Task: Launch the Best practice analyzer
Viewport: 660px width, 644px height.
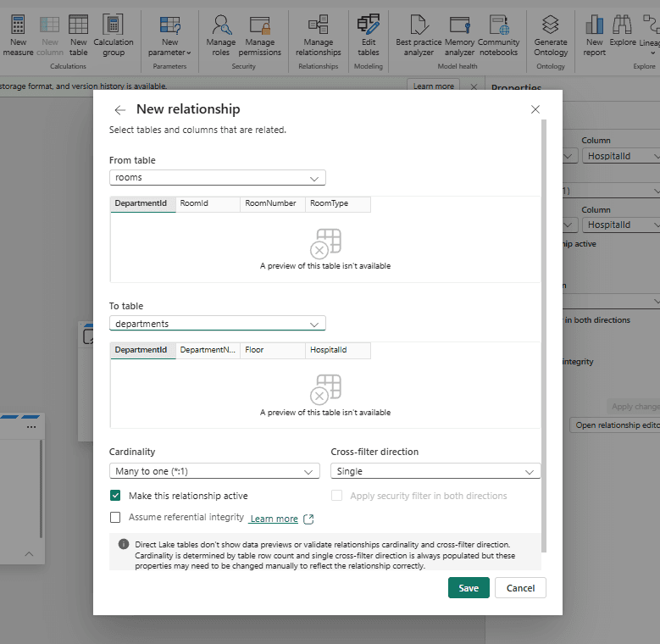Action: coord(419,36)
